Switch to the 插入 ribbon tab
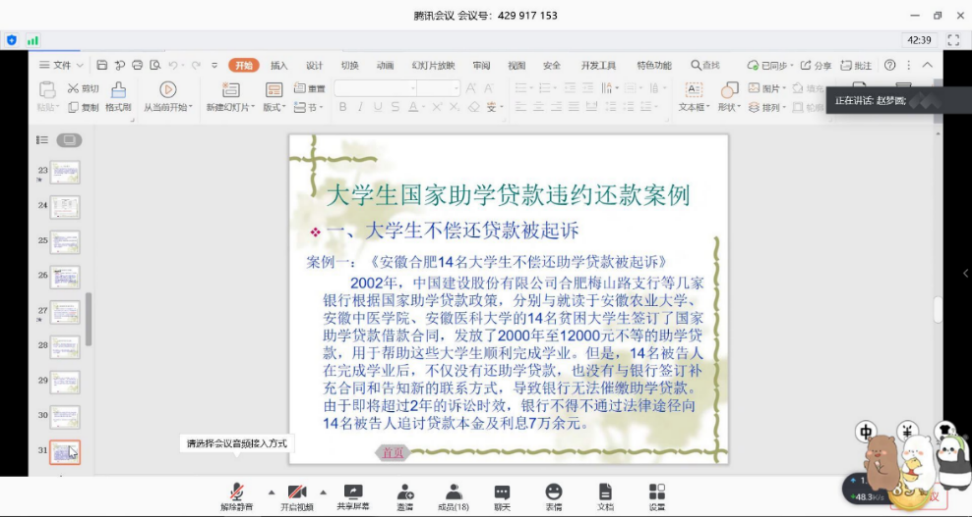972x517 pixels. [279, 65]
